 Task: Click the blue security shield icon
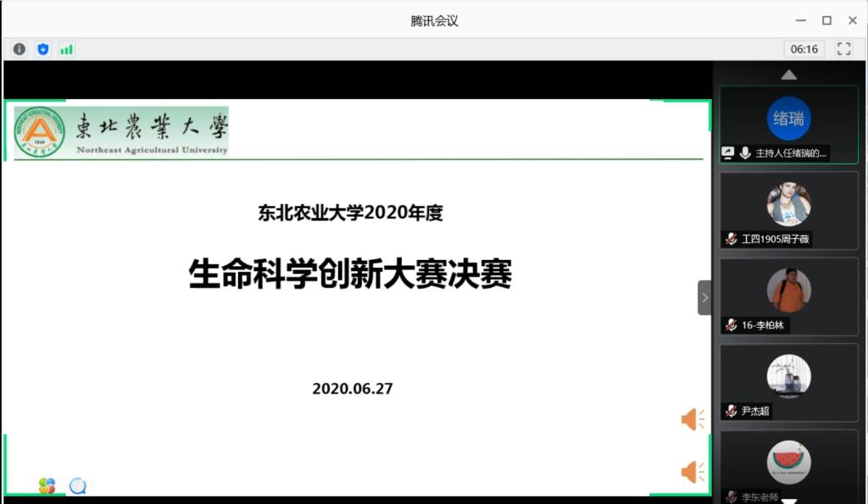click(x=42, y=49)
